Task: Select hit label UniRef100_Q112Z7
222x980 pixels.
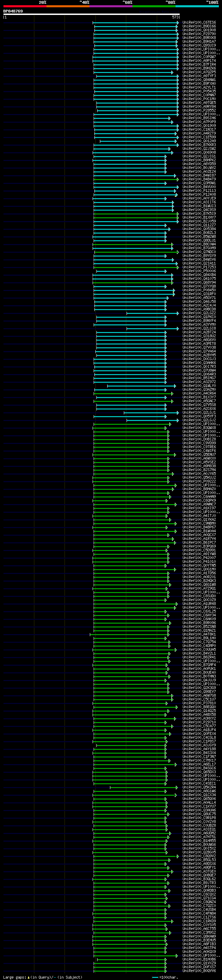Action: tap(199, 225)
